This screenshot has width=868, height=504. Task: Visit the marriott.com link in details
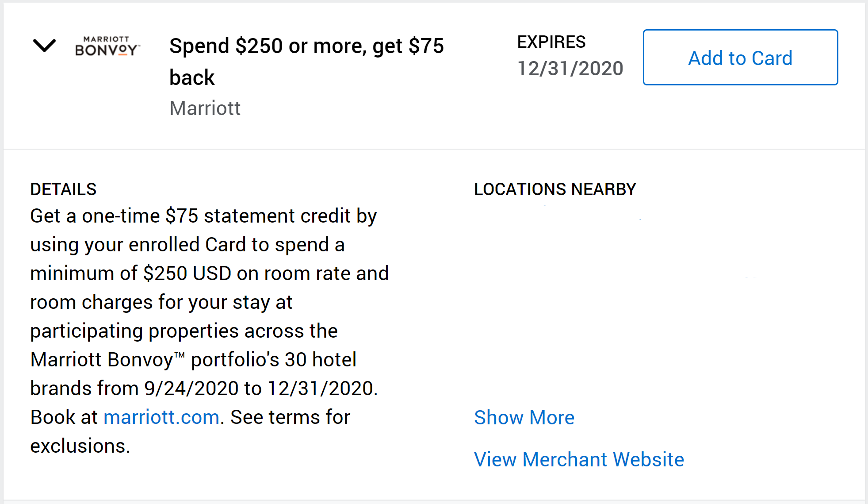click(161, 417)
